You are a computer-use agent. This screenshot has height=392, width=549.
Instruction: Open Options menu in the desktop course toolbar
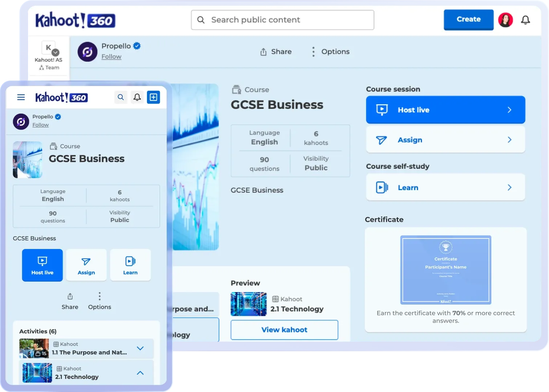coord(330,52)
